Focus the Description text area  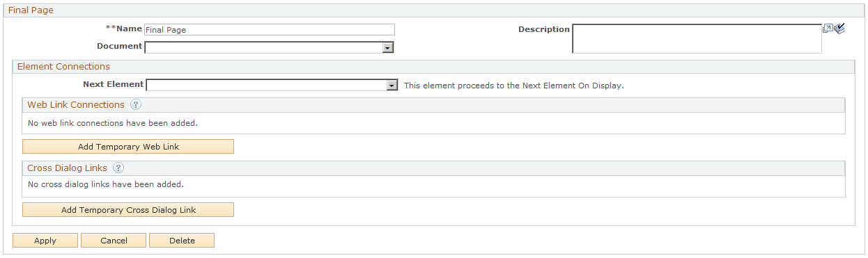coord(697,39)
